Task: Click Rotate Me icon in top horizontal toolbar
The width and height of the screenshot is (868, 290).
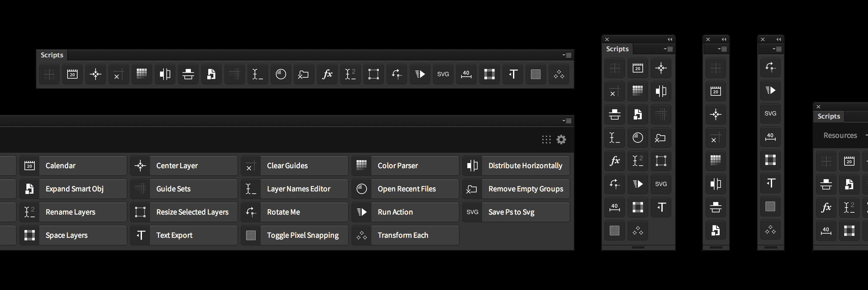Action: point(397,74)
